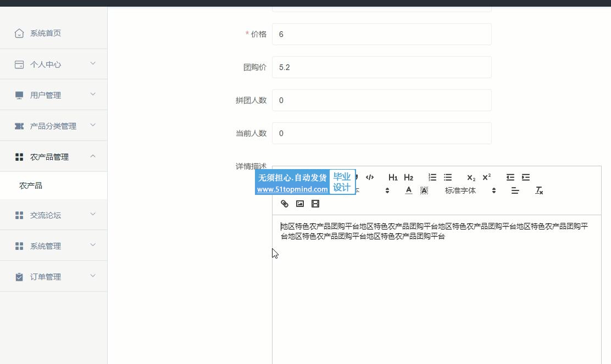611x364 pixels.
Task: Insert an ordered numbered list
Action: 432,177
